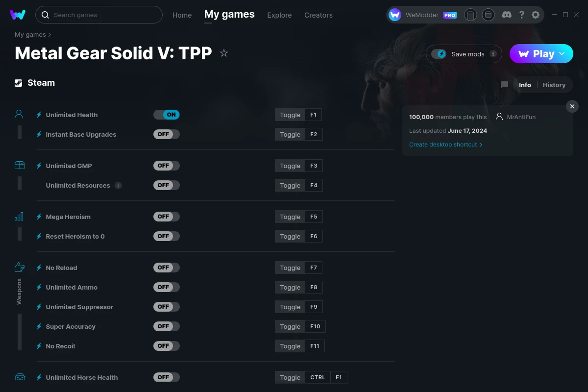The image size is (588, 392).
Task: Click the Search games input field
Action: 98,15
